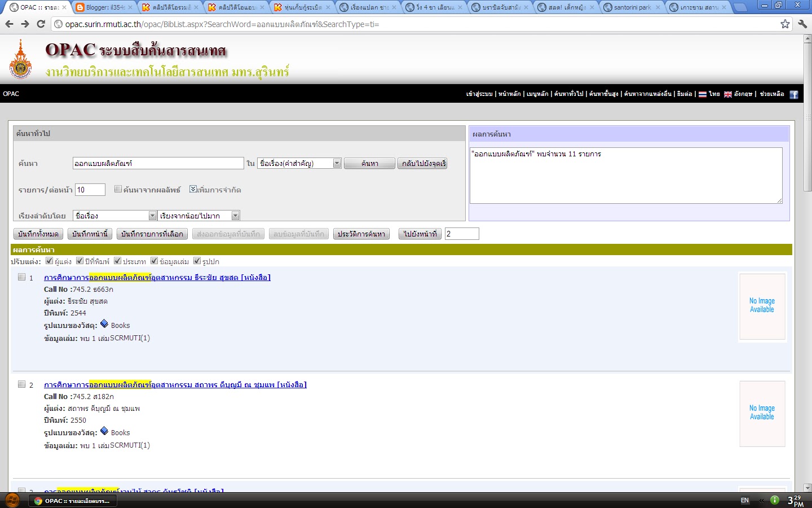Uncheck the ผู้แต่ง display checkbox

coord(49,261)
